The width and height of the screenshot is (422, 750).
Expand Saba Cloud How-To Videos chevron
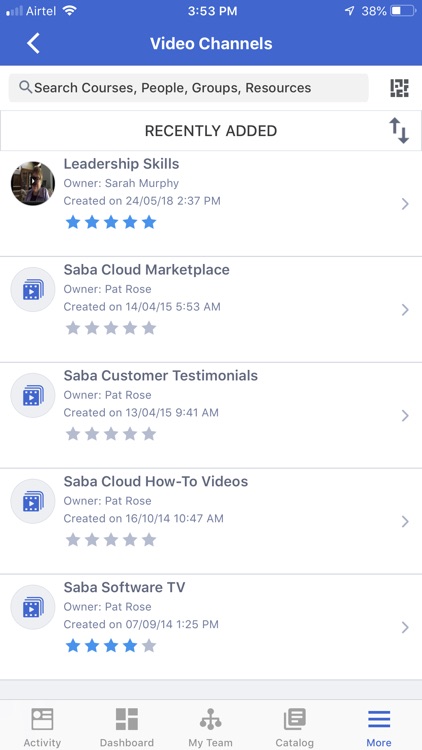click(405, 521)
